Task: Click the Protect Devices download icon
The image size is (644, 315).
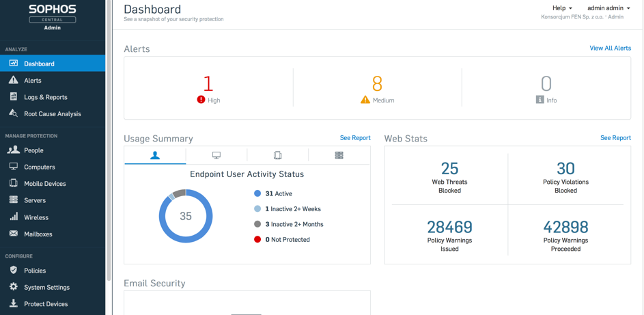Action: coord(14,304)
